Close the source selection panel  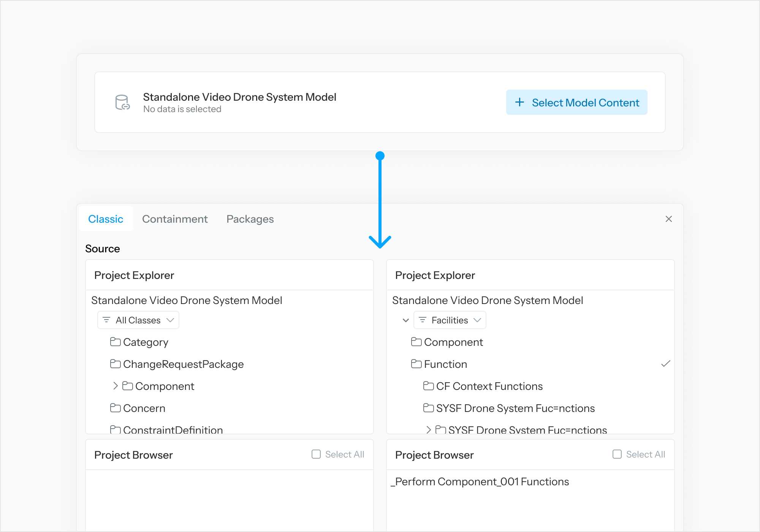[x=669, y=219]
